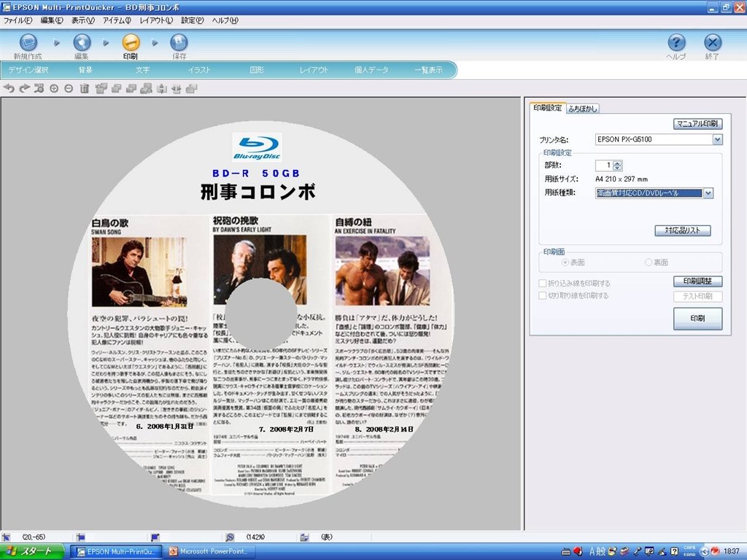Select the 裏面 radio button
747x560 pixels.
pos(649,262)
